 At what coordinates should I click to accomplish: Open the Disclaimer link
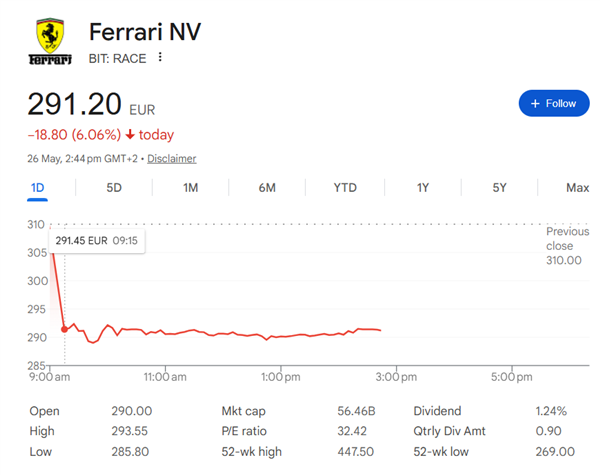(x=171, y=158)
